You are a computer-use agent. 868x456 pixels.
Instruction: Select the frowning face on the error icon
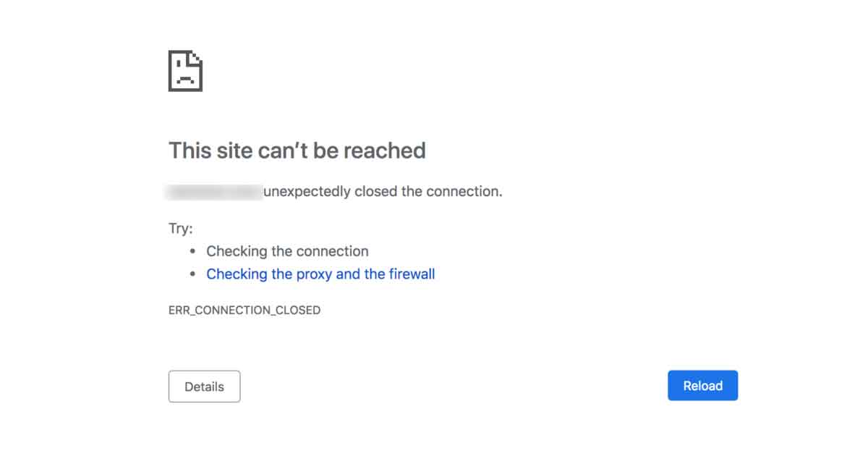click(185, 77)
